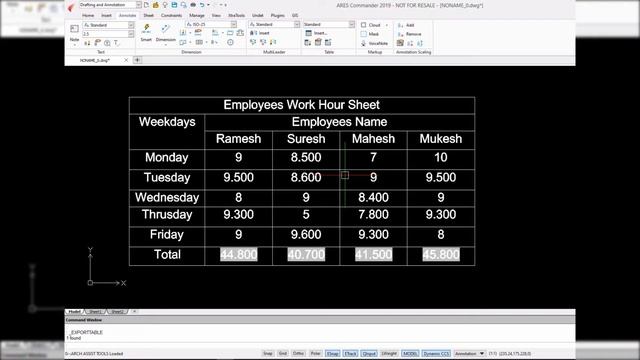This screenshot has width=640, height=360.
Task: Click the Total cell value 45.800
Action: tap(441, 255)
